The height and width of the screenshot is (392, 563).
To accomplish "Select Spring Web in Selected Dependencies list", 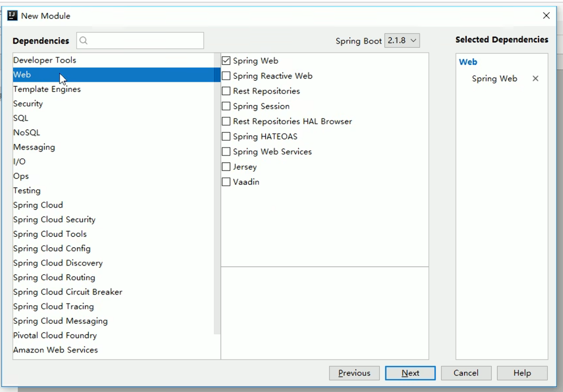I will (494, 79).
